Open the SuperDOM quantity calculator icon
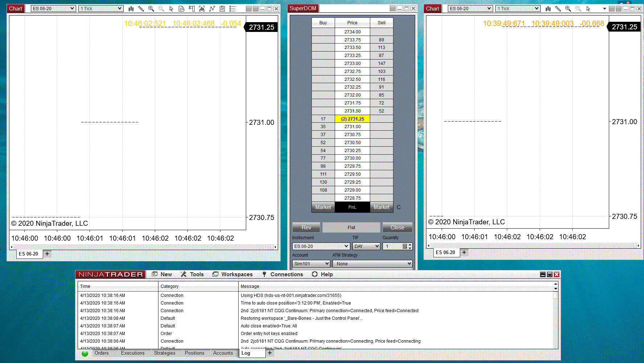The width and height of the screenshot is (644, 363). click(405, 246)
